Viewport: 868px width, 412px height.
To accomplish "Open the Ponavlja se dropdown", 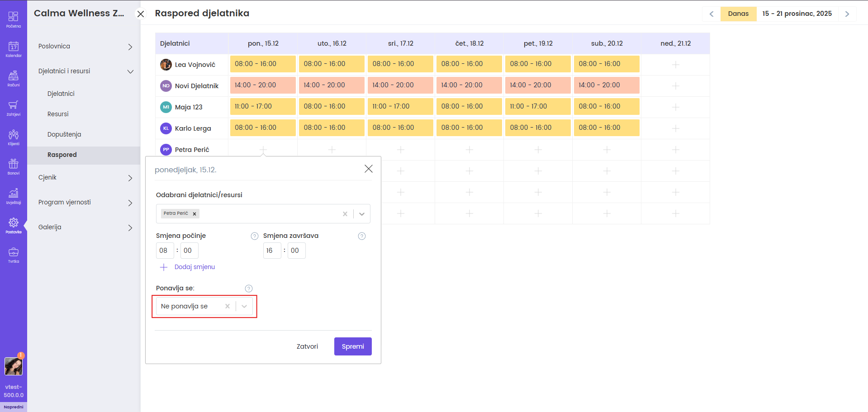I will [244, 307].
